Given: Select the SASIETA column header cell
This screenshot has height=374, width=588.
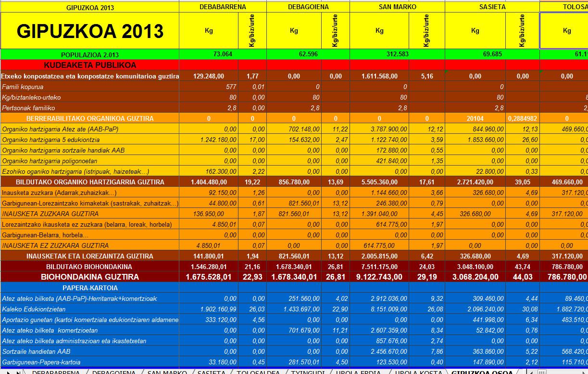Looking at the screenshot, I should click(492, 7).
